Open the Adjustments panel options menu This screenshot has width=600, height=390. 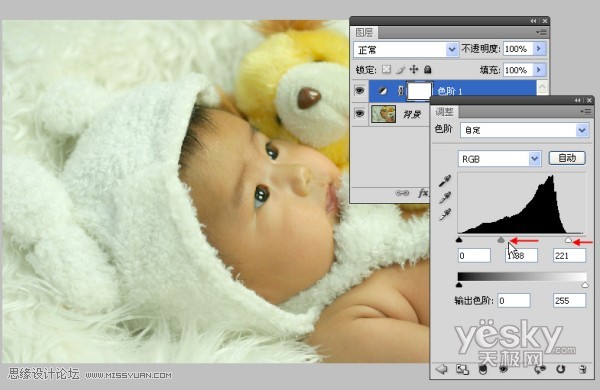pyautogui.click(x=585, y=111)
